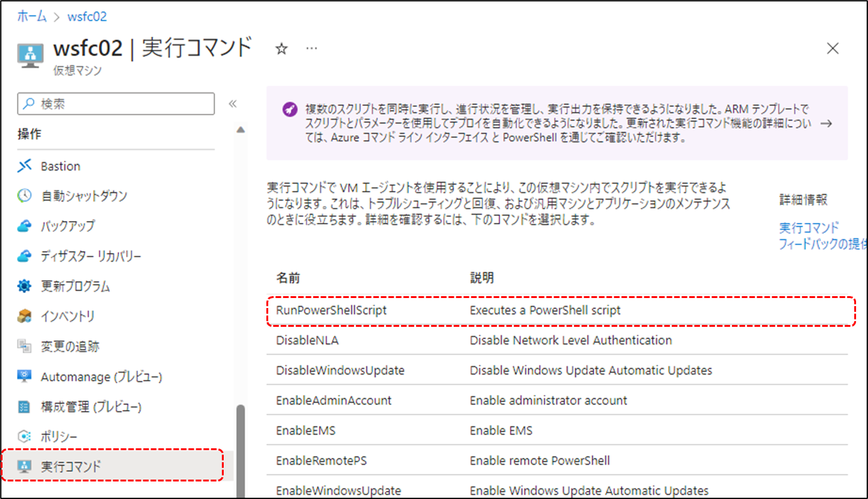
Task: Click the 変更の追跡 icon
Action: coord(24,346)
